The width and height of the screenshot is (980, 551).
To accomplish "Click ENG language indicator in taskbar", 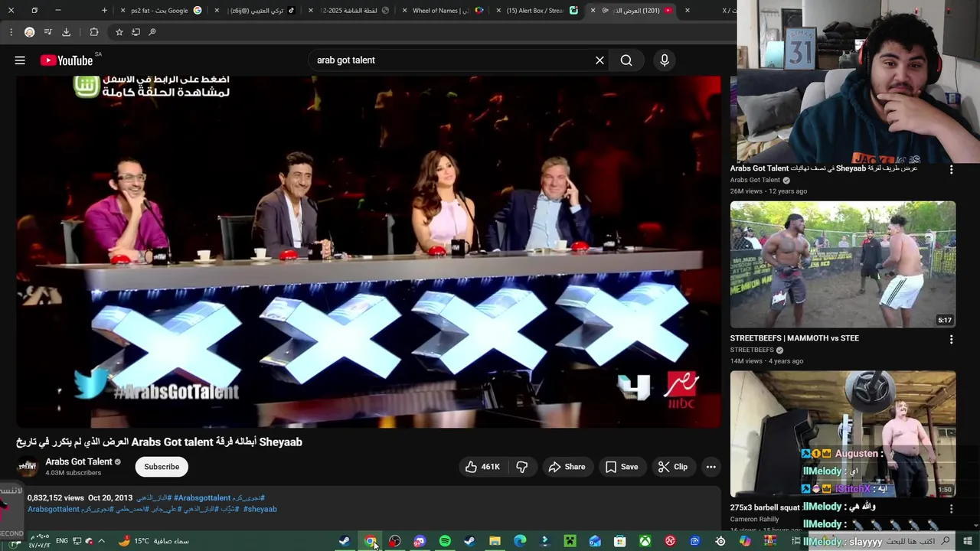I will point(61,541).
